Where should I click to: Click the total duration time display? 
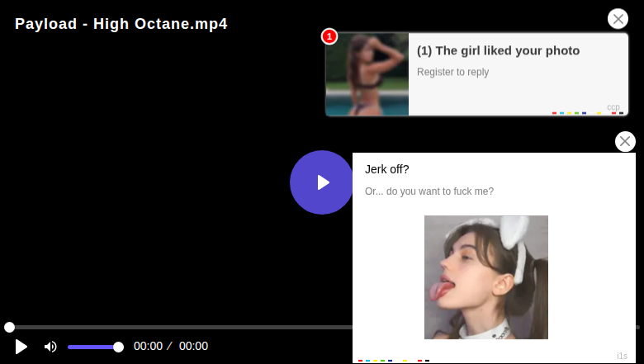(193, 347)
